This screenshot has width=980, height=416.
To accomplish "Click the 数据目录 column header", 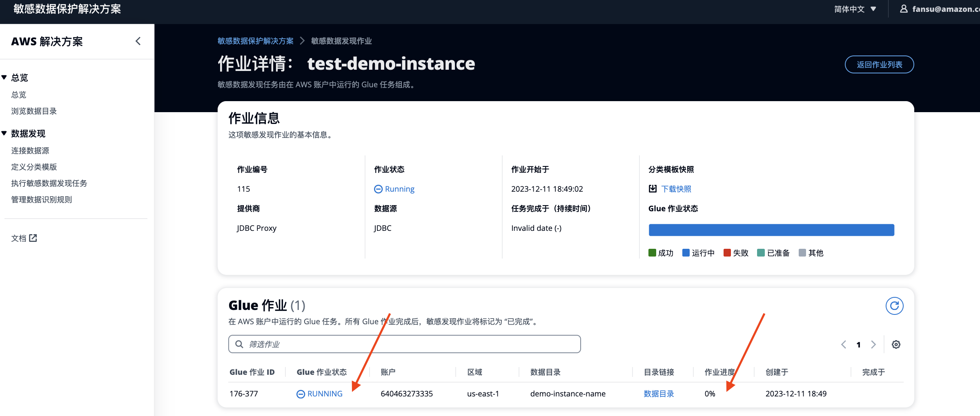I will 545,372.
